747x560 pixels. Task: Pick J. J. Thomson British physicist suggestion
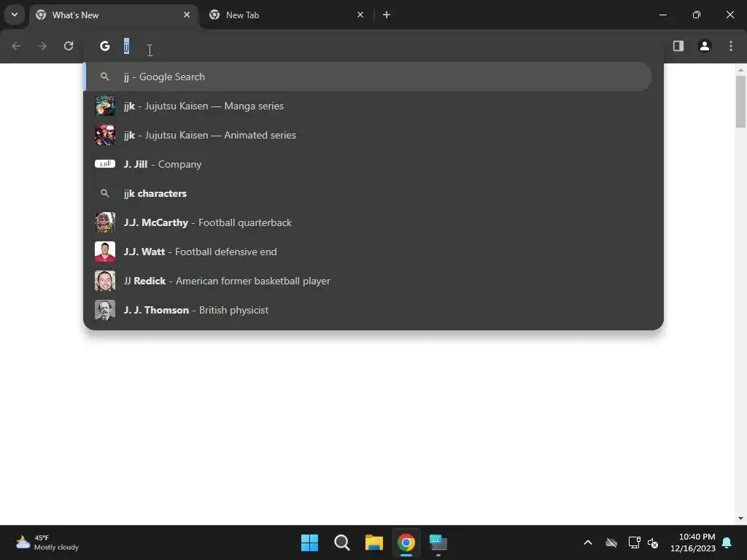(x=368, y=310)
